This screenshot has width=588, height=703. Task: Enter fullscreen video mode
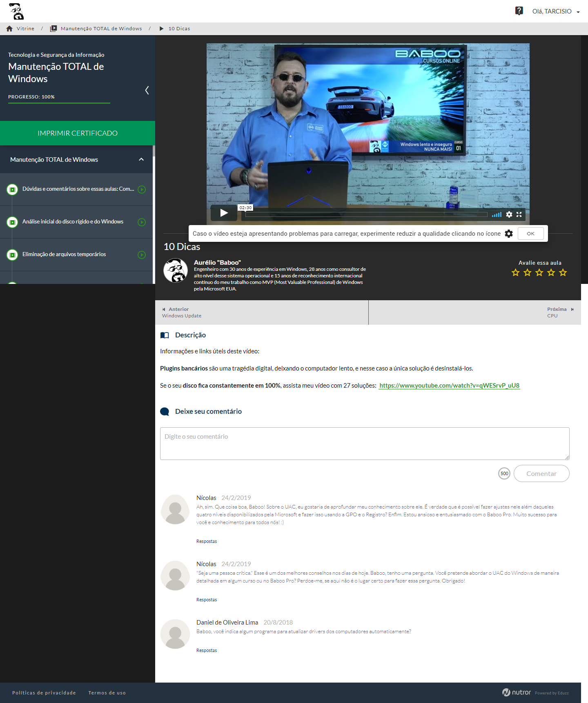(x=519, y=214)
